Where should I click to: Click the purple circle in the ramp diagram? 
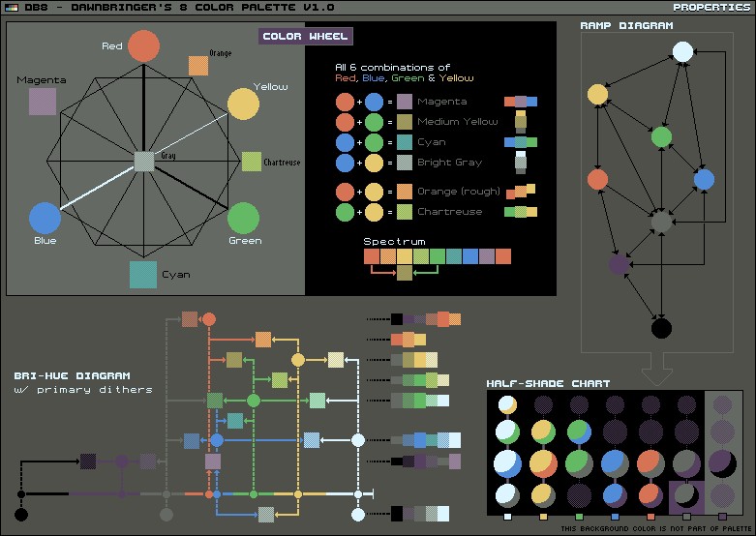[620, 263]
